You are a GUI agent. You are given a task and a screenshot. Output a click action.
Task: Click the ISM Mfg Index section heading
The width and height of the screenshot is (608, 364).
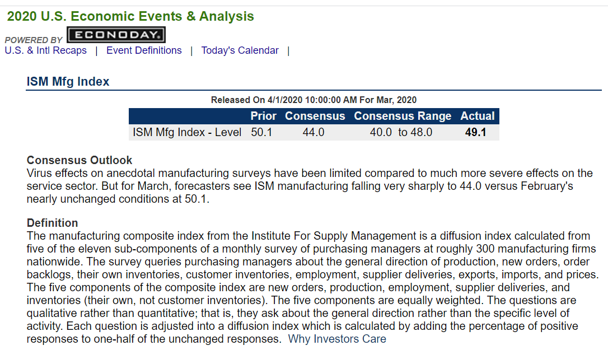pos(68,82)
